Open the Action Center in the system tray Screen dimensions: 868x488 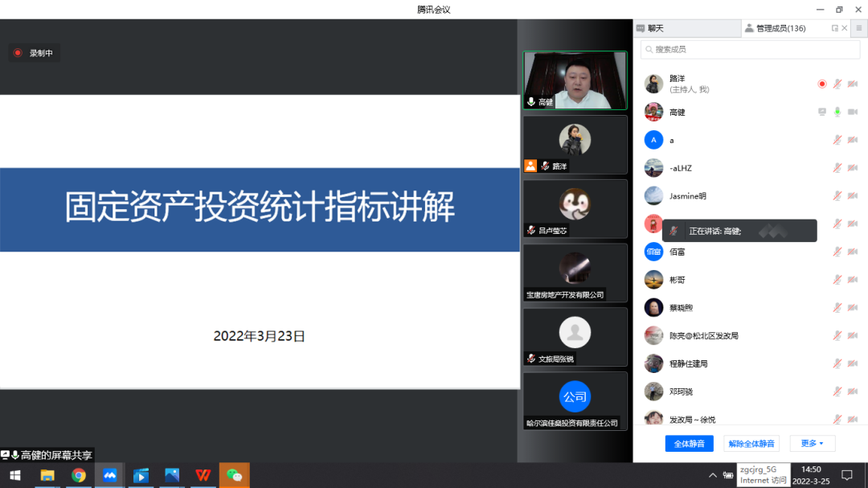[848, 475]
